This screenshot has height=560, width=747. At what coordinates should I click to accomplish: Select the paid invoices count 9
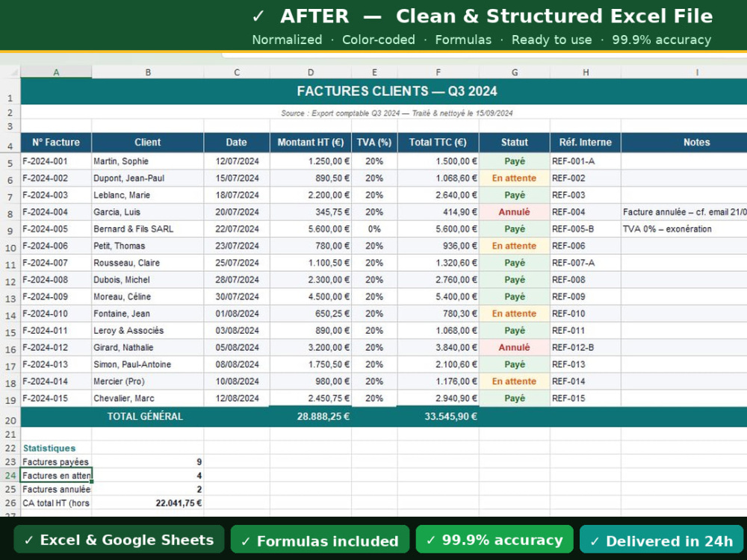click(x=148, y=462)
